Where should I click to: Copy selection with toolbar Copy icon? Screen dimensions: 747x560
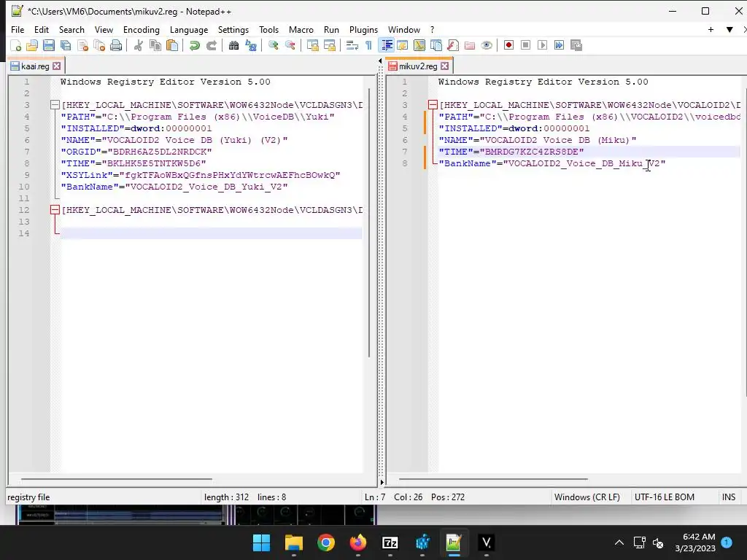pyautogui.click(x=155, y=45)
